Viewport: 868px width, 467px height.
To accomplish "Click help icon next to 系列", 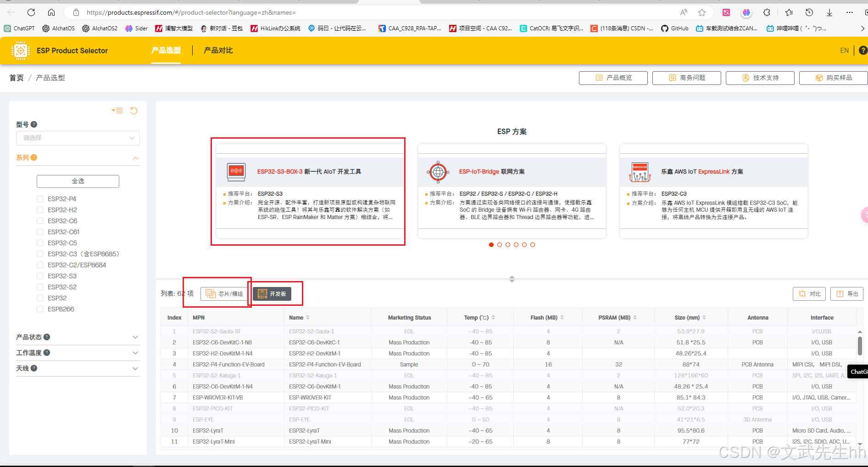I will click(x=34, y=158).
